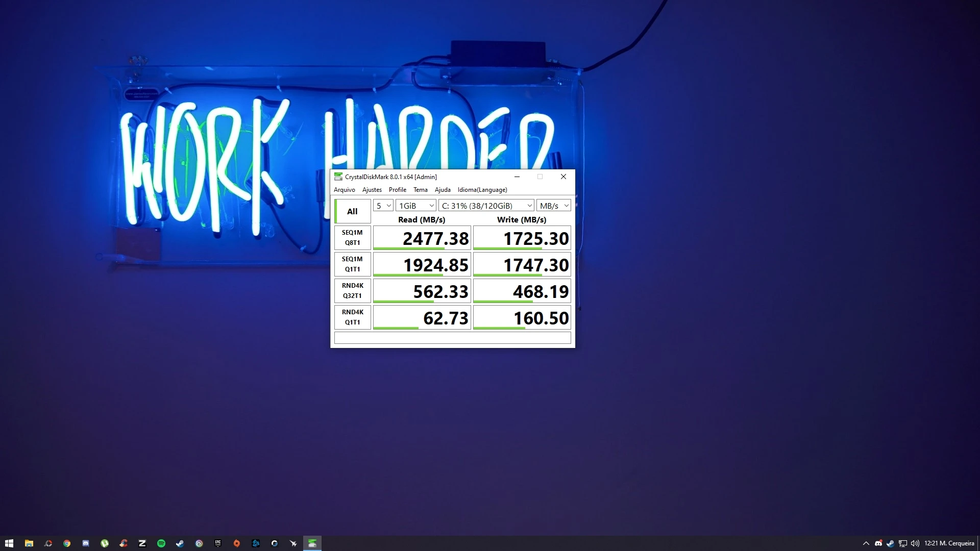Run the SEQ1M Q8T1 test
This screenshot has width=980, height=551.
tap(352, 238)
